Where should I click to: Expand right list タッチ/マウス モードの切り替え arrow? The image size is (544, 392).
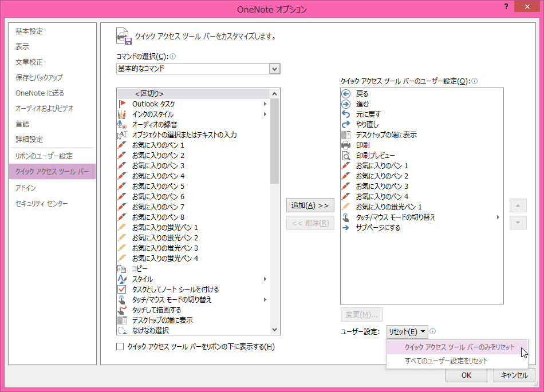tap(498, 217)
